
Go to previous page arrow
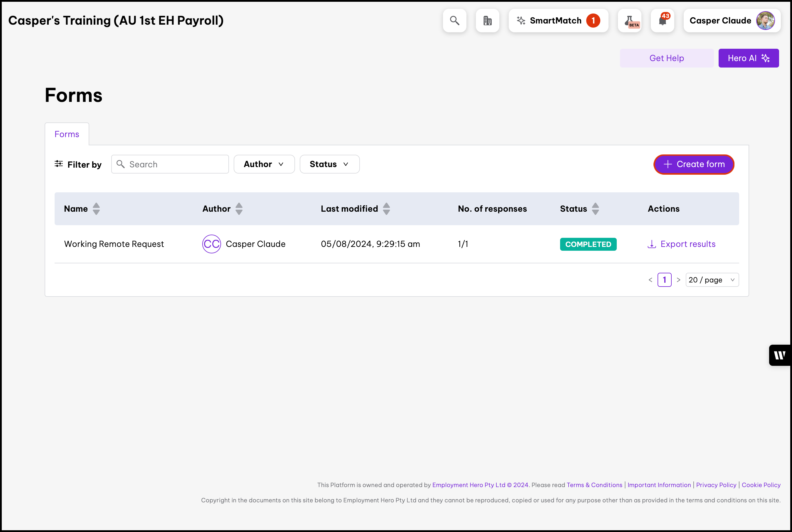(x=650, y=280)
